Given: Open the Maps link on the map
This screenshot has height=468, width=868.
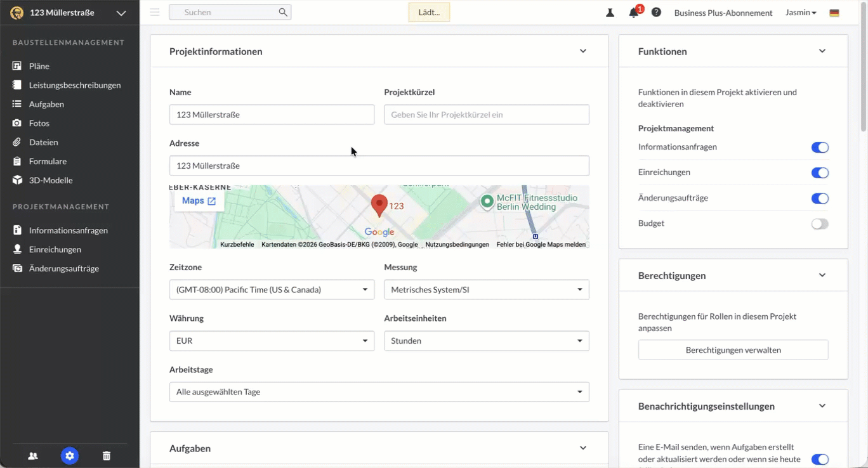Looking at the screenshot, I should 199,201.
